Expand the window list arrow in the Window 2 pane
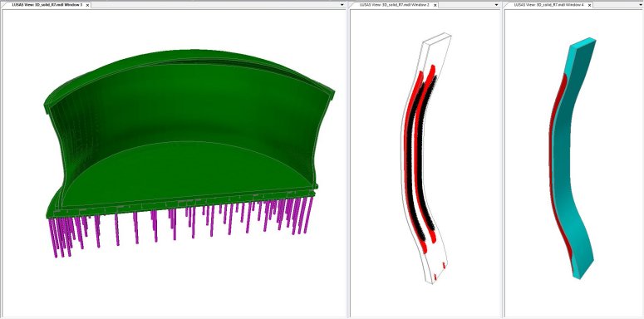Screen dimensions: 644x319 (496, 5)
